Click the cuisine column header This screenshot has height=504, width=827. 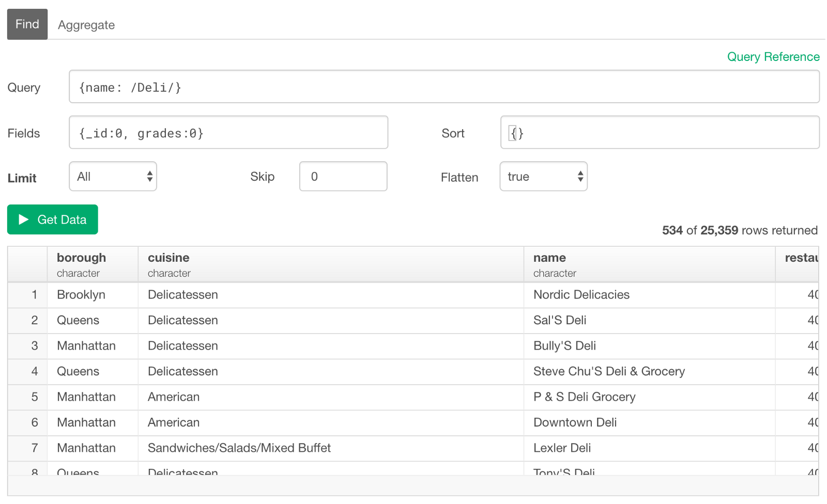(331, 264)
